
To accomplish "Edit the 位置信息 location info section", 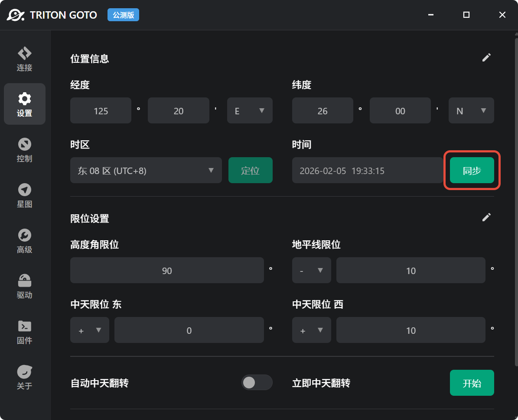I will (x=486, y=57).
